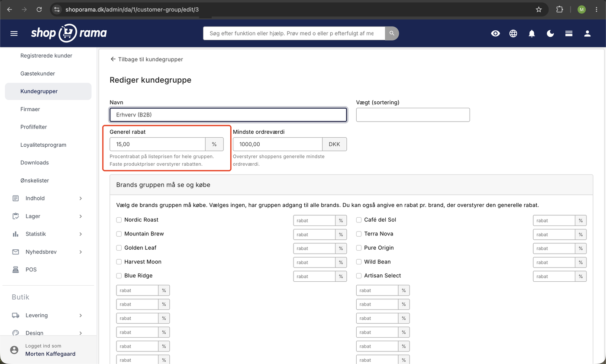
Task: Click the search magnifier button
Action: (x=392, y=33)
